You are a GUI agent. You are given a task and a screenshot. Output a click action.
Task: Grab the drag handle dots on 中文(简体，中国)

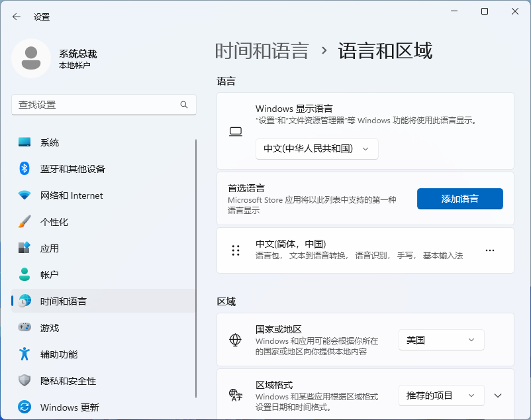tap(235, 250)
